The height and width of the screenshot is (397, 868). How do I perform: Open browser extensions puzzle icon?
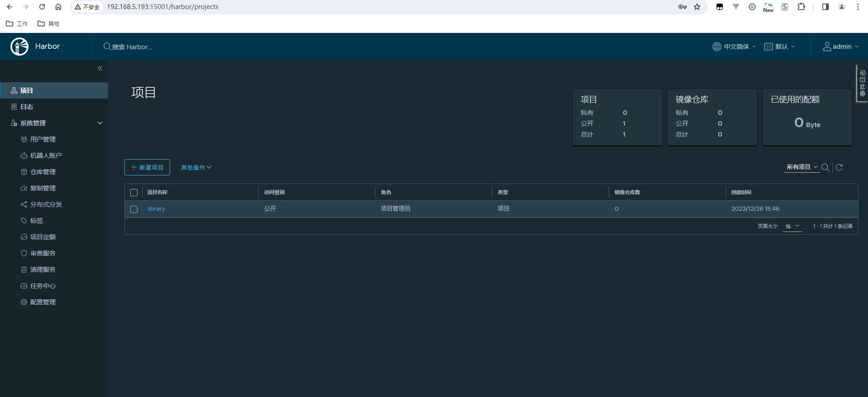(x=801, y=7)
